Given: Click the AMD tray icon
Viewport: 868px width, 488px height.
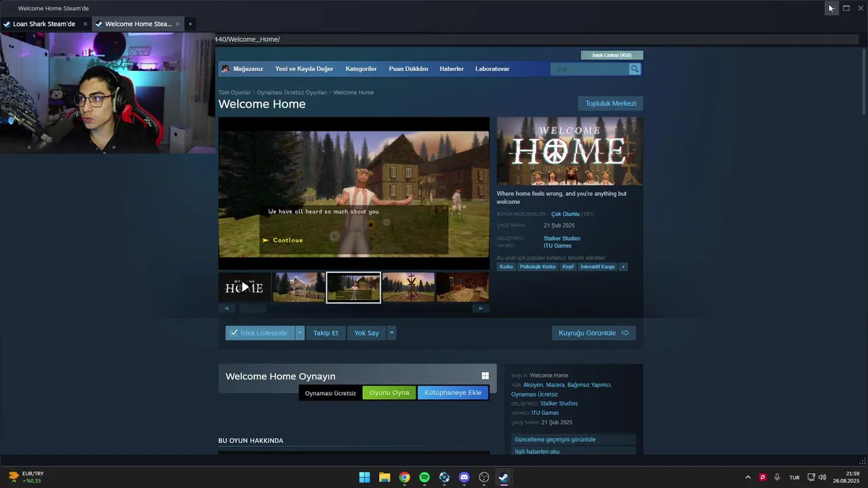Looking at the screenshot, I should tap(762, 477).
